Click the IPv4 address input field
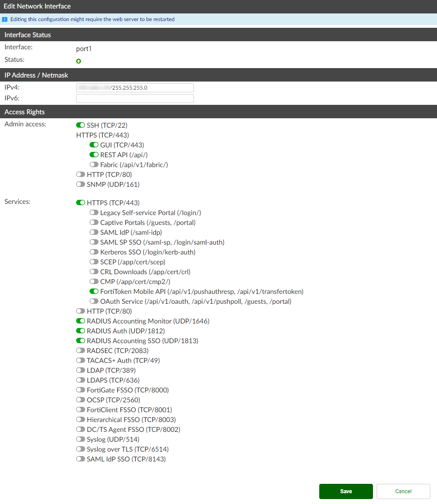Image resolution: width=437 pixels, height=504 pixels. [135, 88]
